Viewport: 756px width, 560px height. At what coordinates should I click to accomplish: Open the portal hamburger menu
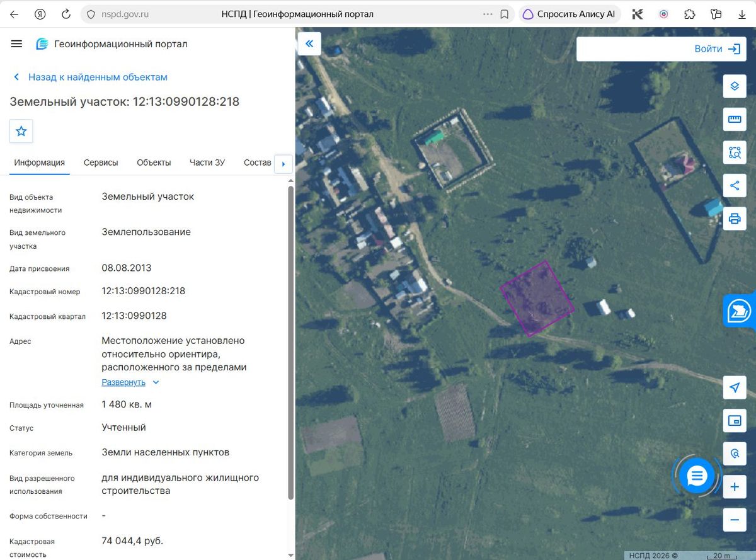tap(17, 43)
